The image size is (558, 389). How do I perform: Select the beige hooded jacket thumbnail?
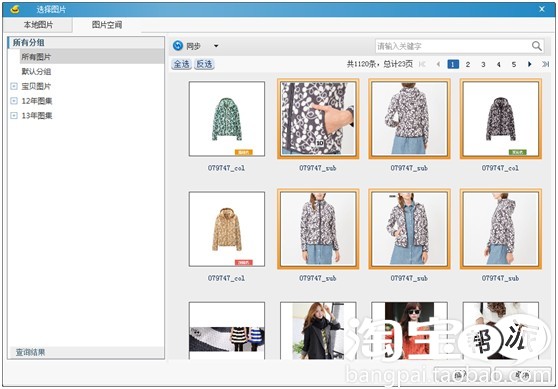click(227, 229)
